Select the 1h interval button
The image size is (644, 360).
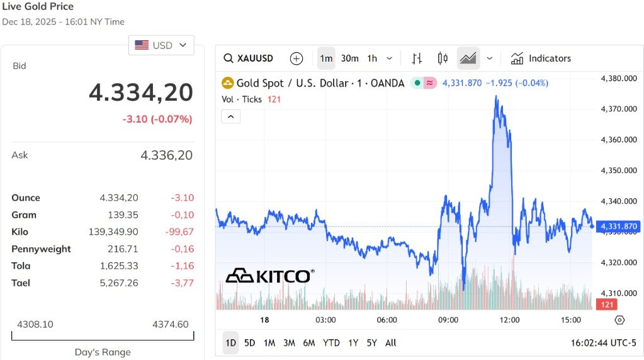372,59
